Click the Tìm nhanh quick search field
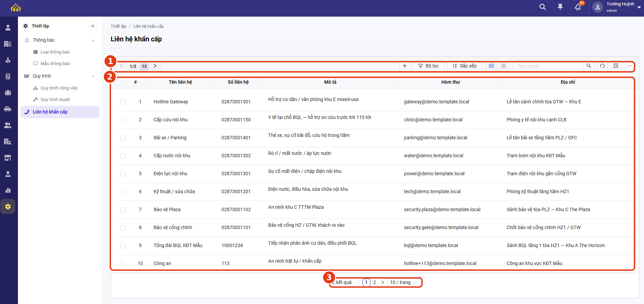The width and height of the screenshot is (644, 304). click(x=548, y=66)
